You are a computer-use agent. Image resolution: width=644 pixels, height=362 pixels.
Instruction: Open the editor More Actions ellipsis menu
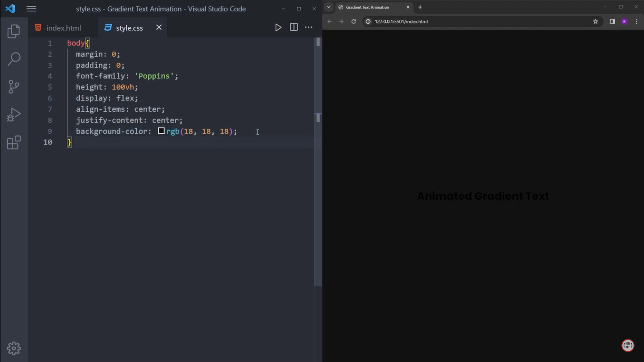click(x=309, y=27)
